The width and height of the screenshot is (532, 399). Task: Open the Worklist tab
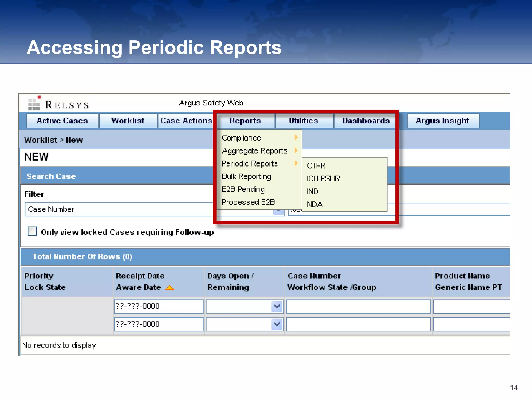128,121
